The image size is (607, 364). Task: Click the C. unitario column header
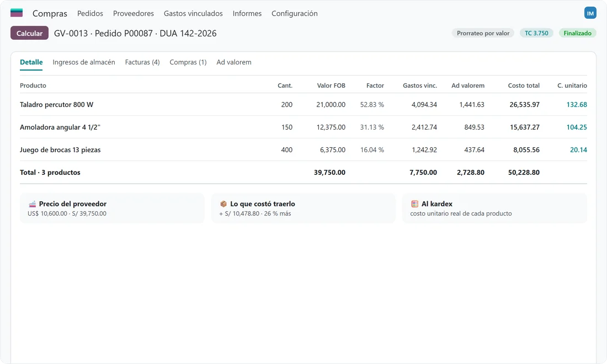coord(572,85)
